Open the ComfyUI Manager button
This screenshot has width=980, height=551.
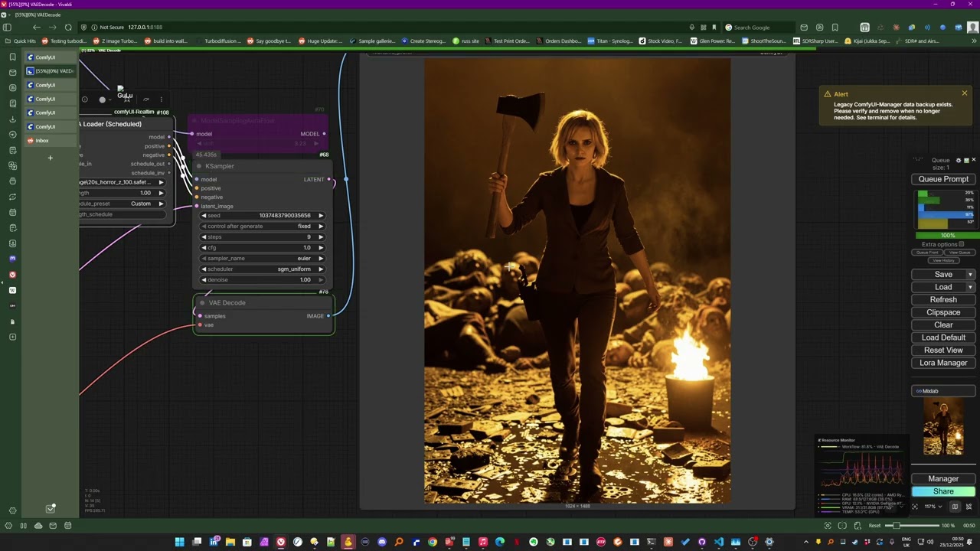[943, 478]
